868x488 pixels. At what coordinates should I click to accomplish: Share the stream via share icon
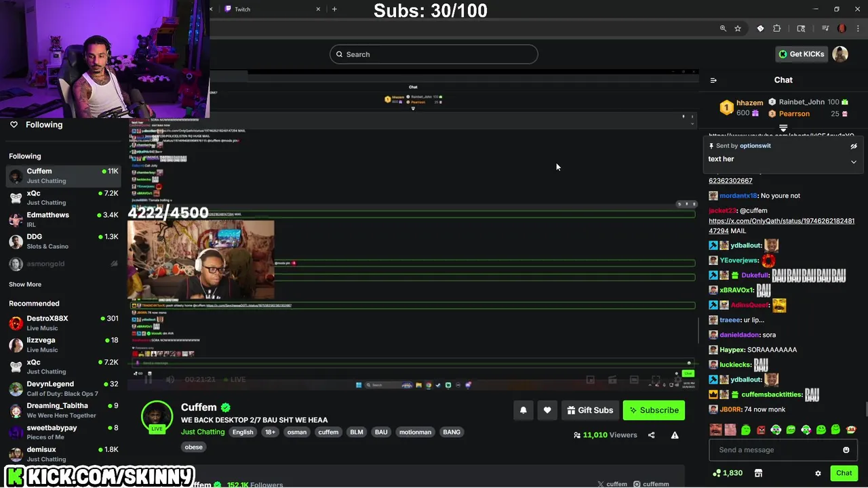(x=651, y=435)
